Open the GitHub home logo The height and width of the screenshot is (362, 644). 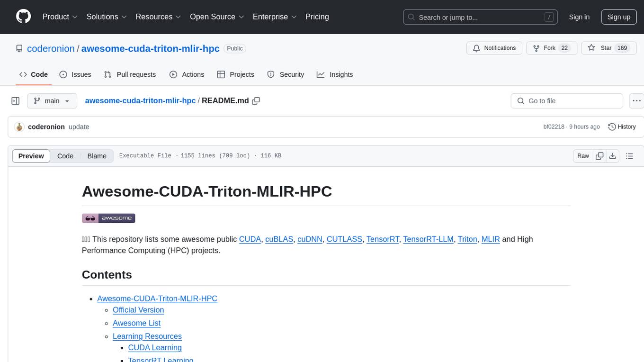point(23,17)
